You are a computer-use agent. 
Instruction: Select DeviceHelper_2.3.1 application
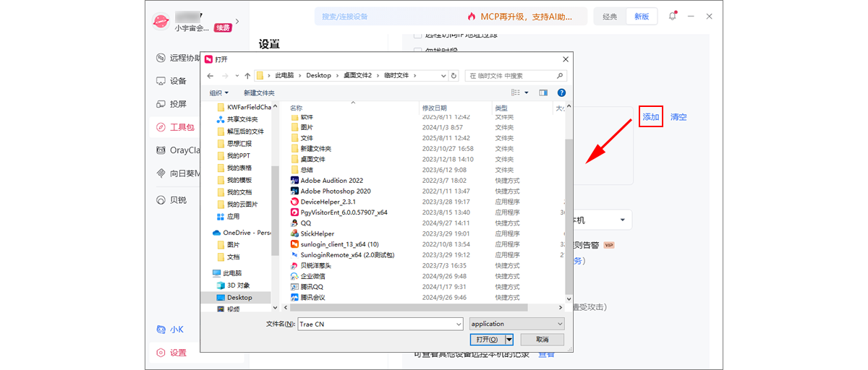point(323,202)
